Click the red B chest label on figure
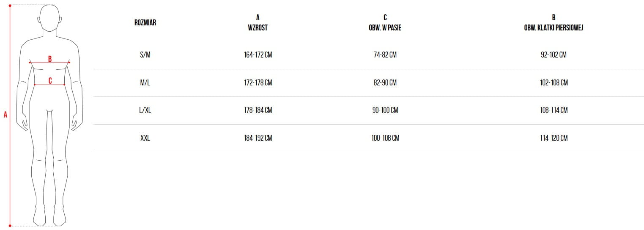644x230 pixels. [50, 59]
